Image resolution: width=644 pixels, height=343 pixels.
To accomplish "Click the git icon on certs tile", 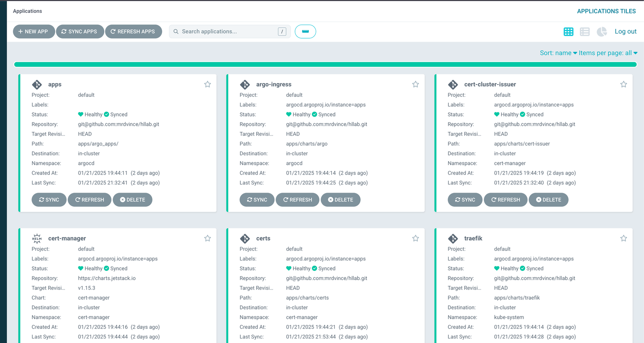I will 245,238.
